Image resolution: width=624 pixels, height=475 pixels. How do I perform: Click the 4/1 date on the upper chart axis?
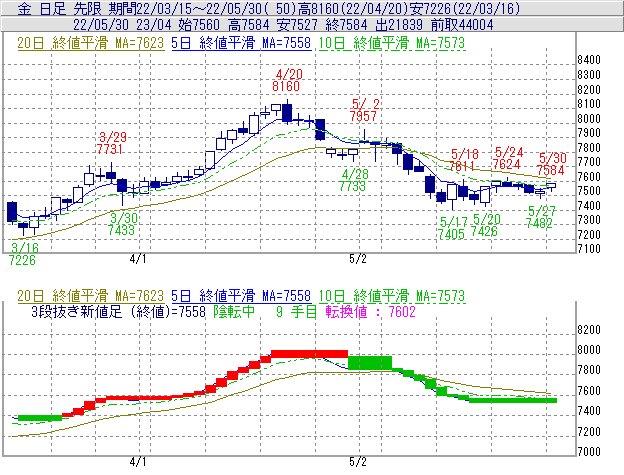(138, 259)
